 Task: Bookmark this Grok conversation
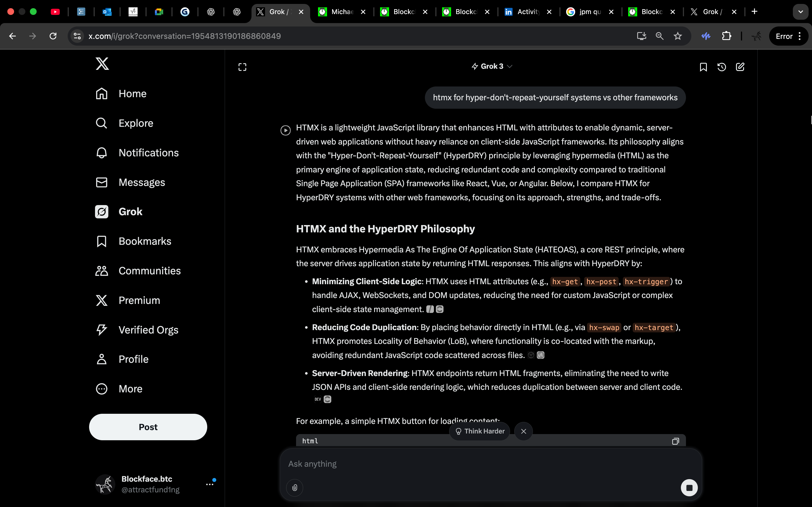point(703,67)
